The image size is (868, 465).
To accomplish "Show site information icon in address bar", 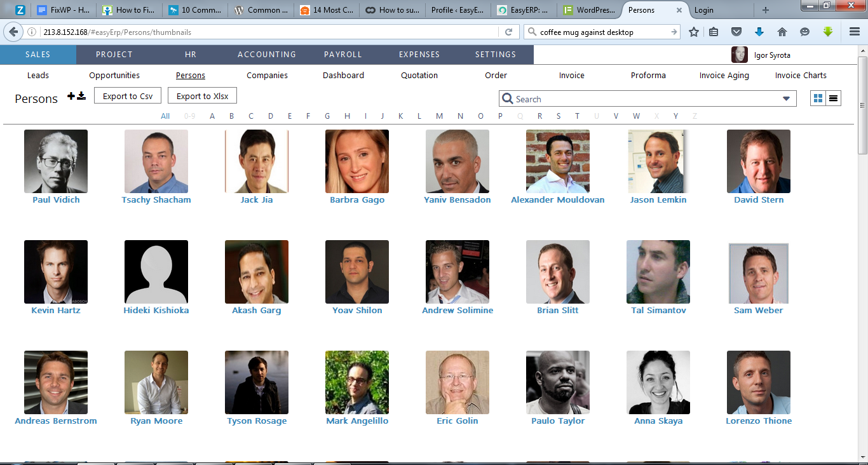I will [32, 32].
